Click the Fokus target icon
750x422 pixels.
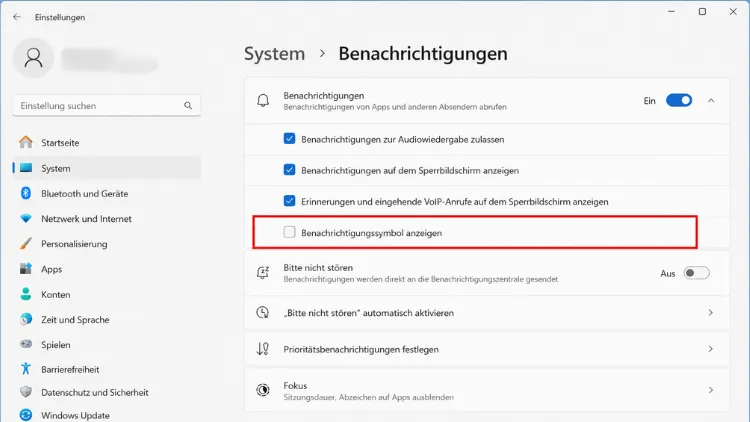(263, 390)
